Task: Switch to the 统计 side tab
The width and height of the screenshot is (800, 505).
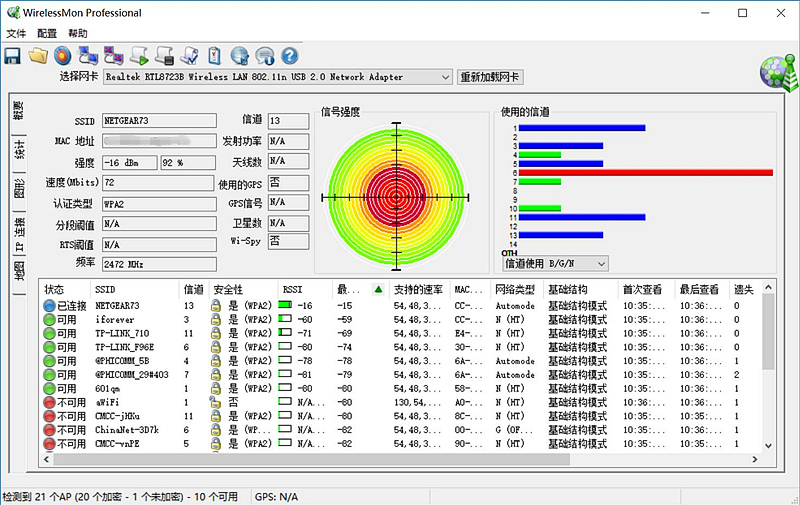Action: pyautogui.click(x=19, y=150)
